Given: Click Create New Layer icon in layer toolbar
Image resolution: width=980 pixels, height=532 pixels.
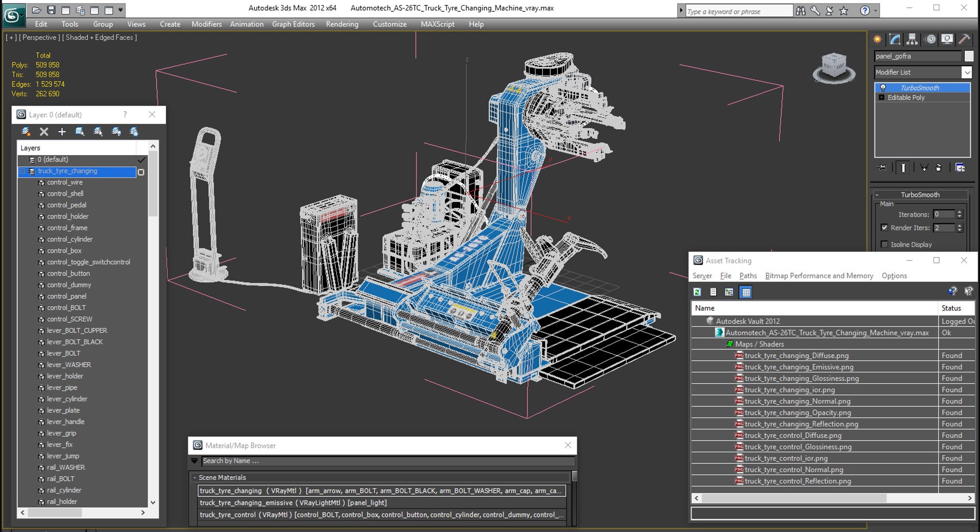Looking at the screenshot, I should click(x=26, y=132).
